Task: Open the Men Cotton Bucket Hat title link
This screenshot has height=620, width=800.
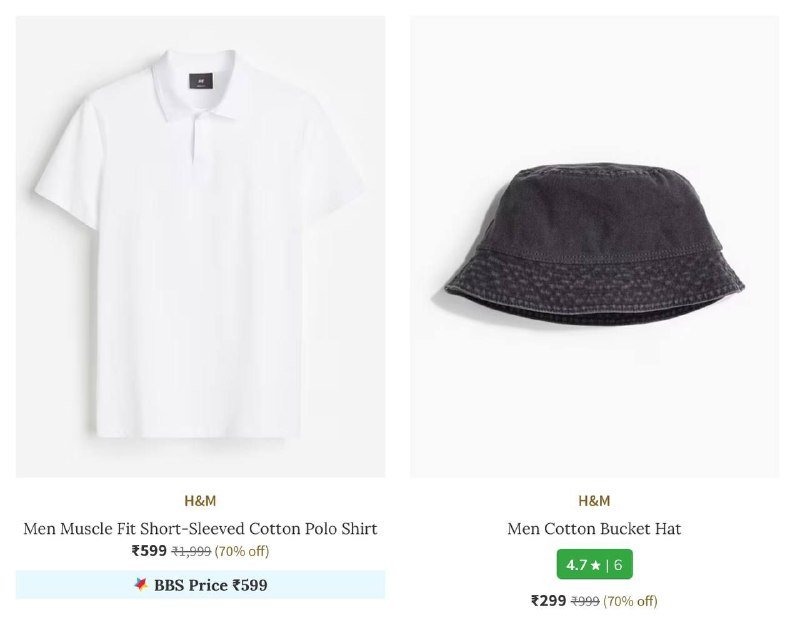Action: click(594, 528)
